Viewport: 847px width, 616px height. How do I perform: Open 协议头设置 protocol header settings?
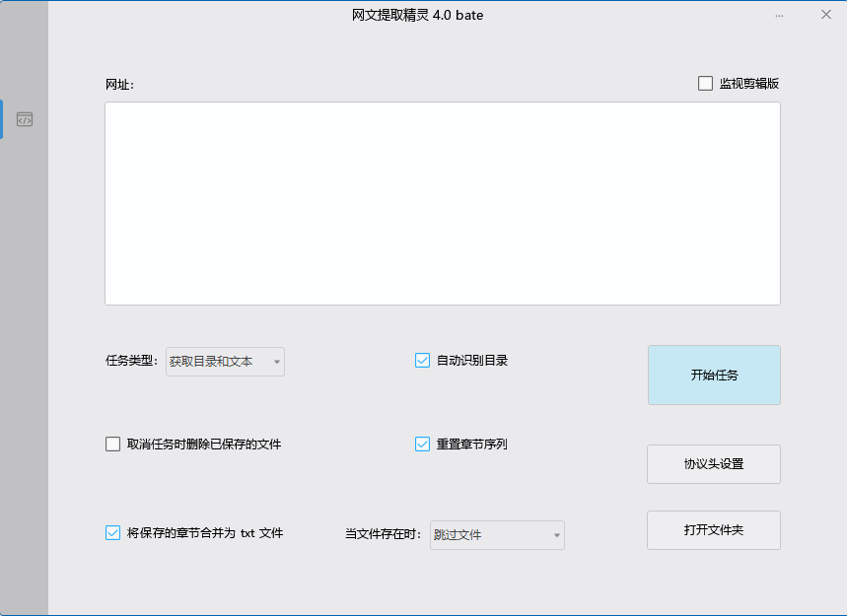(713, 464)
